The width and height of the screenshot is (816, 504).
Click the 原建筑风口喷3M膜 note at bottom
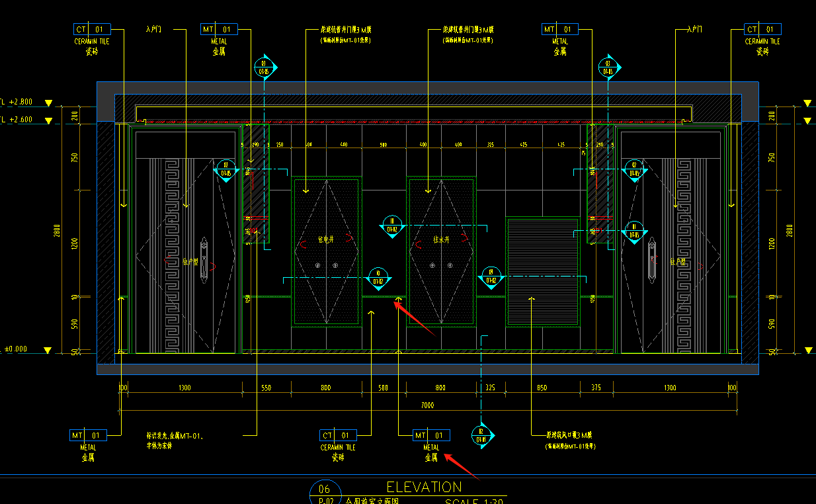[569, 436]
